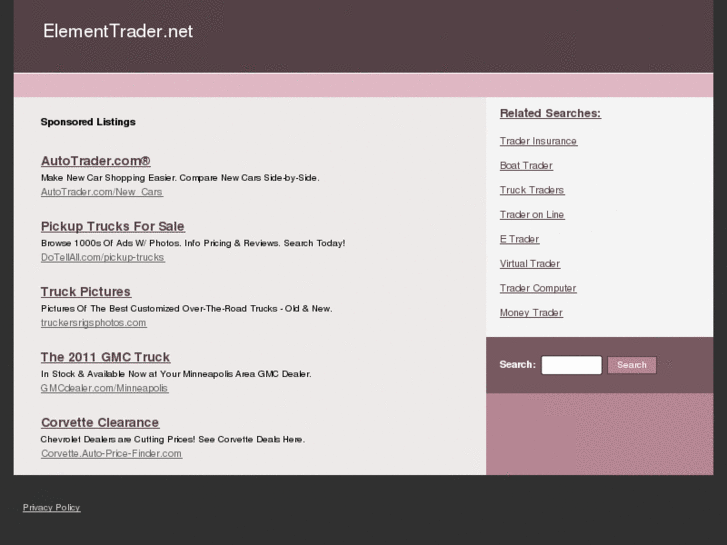Viewport: 727px width, 545px height.
Task: Click 'Pictures Of The Best Customized' description
Action: tap(186, 308)
